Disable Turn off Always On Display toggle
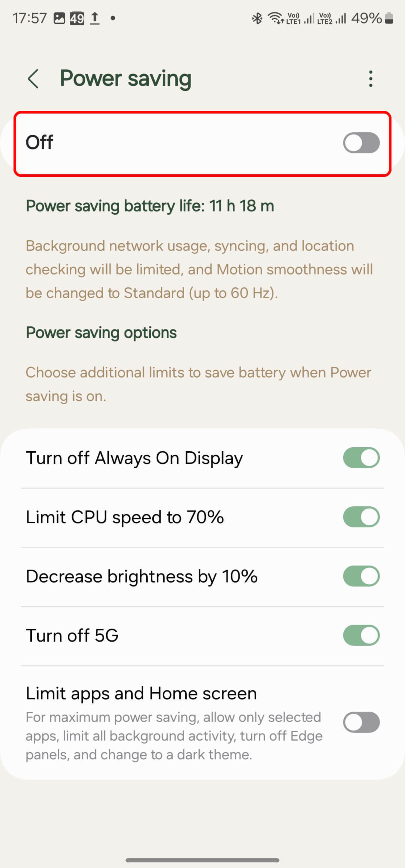The width and height of the screenshot is (405, 868). tap(361, 458)
